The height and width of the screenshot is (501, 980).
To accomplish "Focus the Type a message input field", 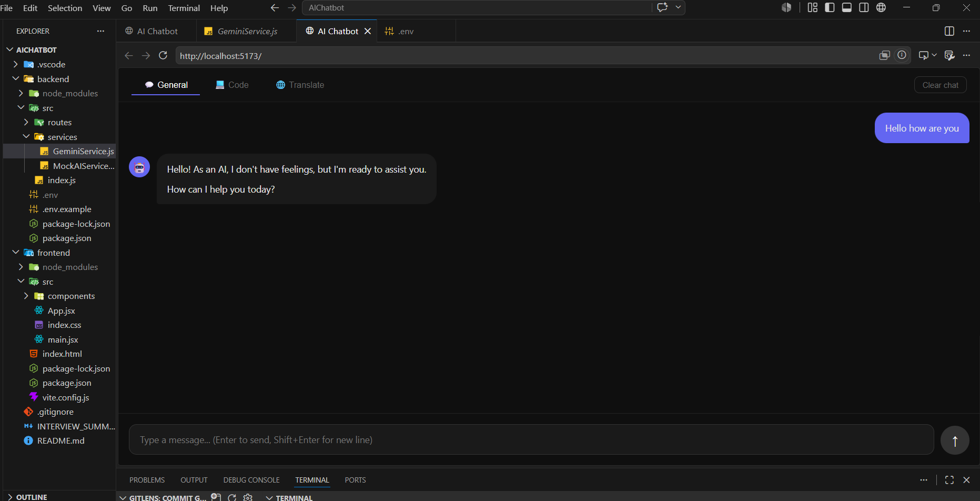I will click(531, 440).
